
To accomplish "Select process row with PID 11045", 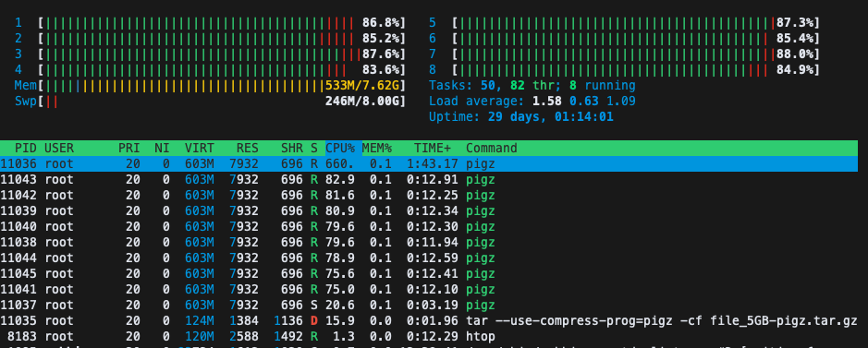I will coord(429,273).
